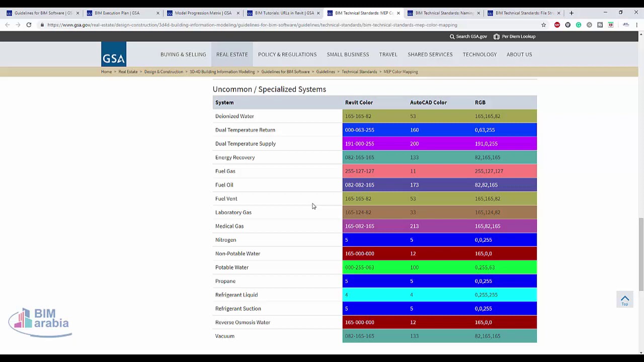Select the Fuel Oil system label
Screen dimensions: 644x362
pyautogui.click(x=224, y=185)
